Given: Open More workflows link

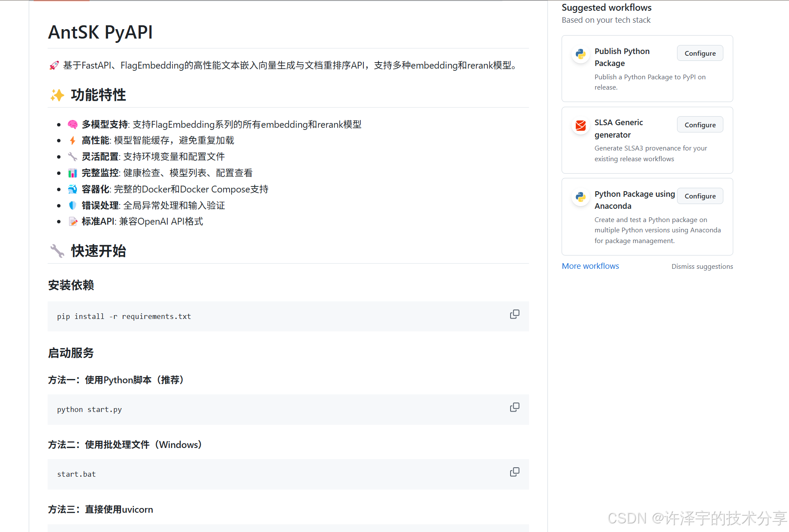Looking at the screenshot, I should pyautogui.click(x=590, y=266).
